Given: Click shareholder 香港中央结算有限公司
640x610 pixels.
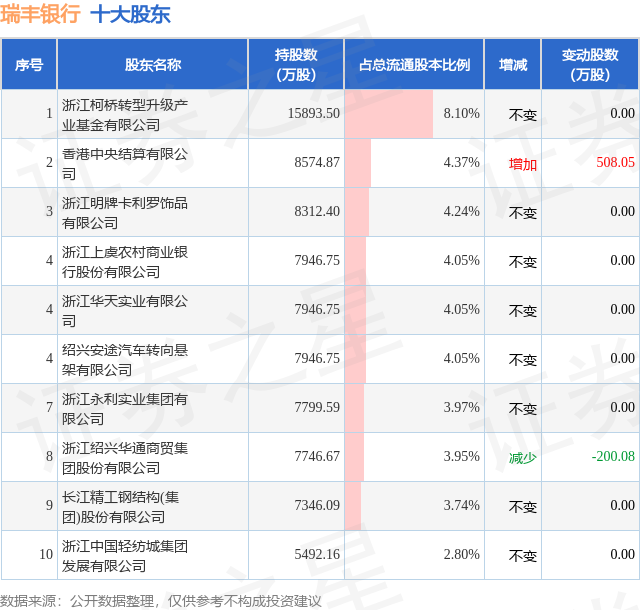Looking at the screenshot, I should [x=125, y=164].
